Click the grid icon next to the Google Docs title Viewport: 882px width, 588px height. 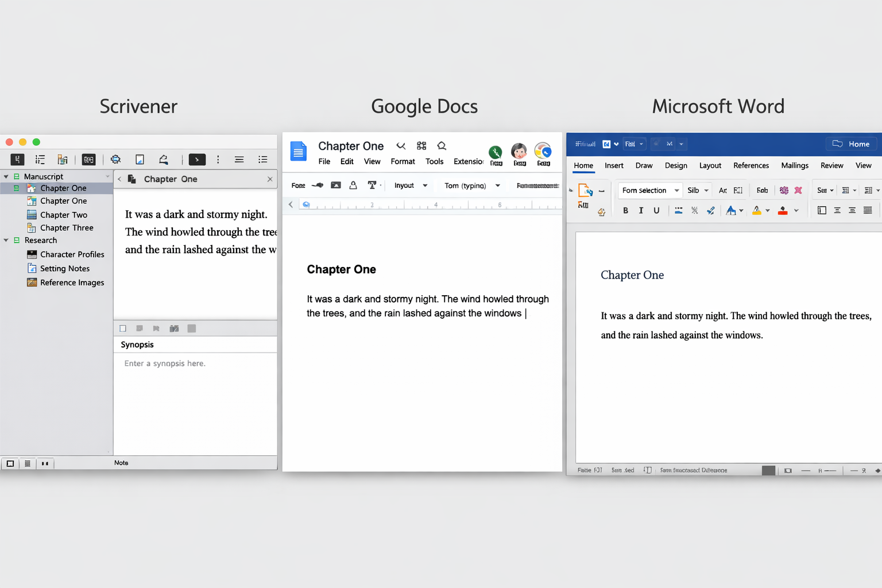(421, 146)
